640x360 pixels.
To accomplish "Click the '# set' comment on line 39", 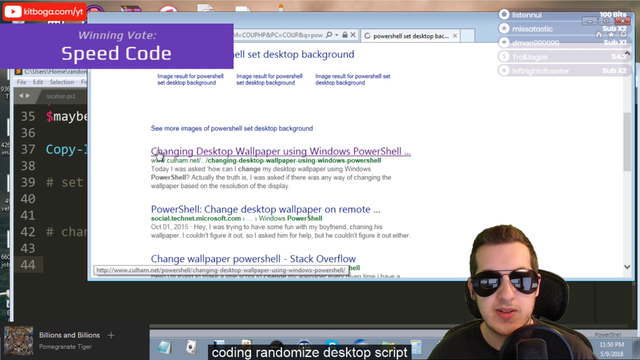I will click(65, 182).
